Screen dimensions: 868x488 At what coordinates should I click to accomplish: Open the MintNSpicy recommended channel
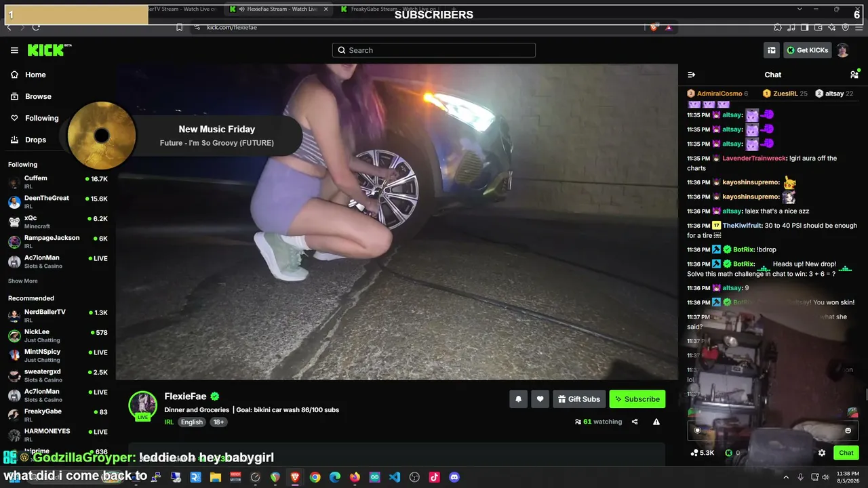pyautogui.click(x=58, y=356)
